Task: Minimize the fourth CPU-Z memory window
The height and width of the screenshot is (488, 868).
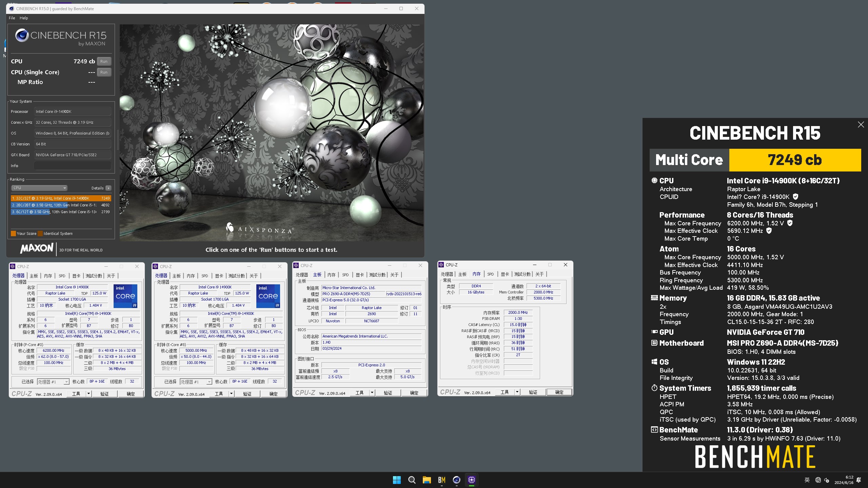Action: point(535,265)
